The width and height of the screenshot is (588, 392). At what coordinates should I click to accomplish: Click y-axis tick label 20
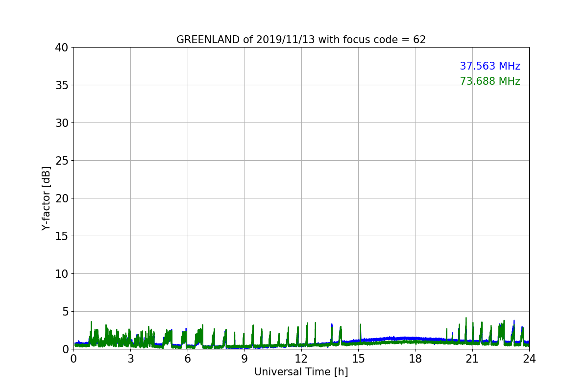[x=62, y=198]
